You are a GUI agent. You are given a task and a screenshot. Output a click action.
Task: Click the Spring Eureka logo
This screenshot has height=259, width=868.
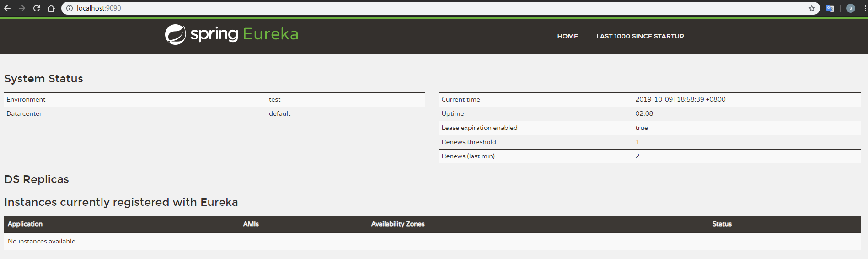231,34
